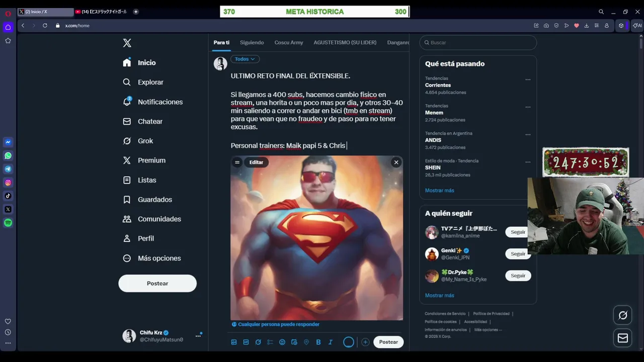This screenshot has height=362, width=644.
Task: Switch to Cosçu Army tab
Action: (289, 43)
